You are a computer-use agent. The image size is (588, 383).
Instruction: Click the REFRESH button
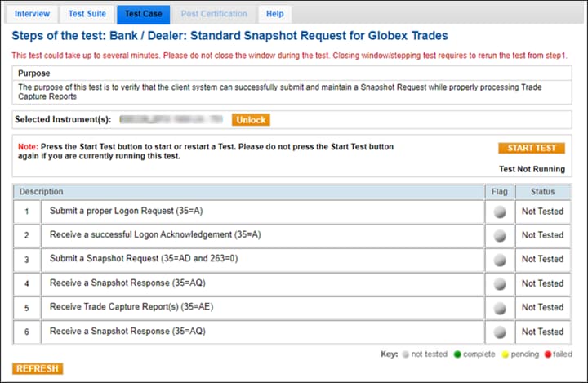tap(38, 369)
